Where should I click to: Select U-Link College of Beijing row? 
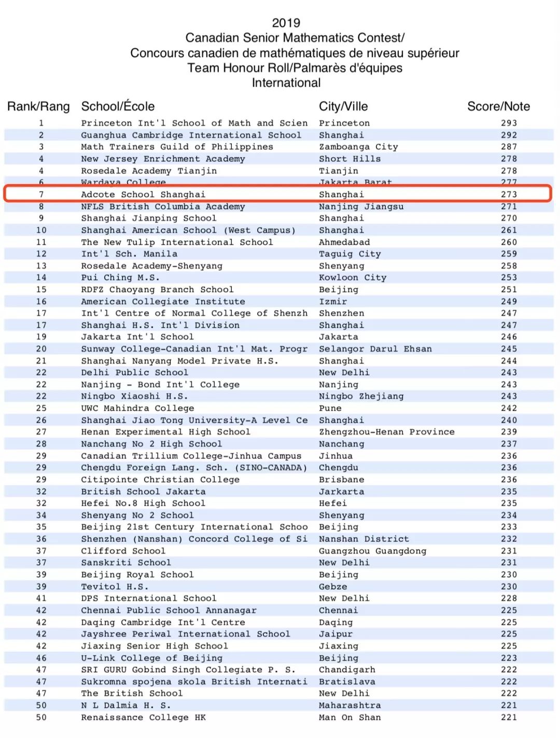(279, 658)
